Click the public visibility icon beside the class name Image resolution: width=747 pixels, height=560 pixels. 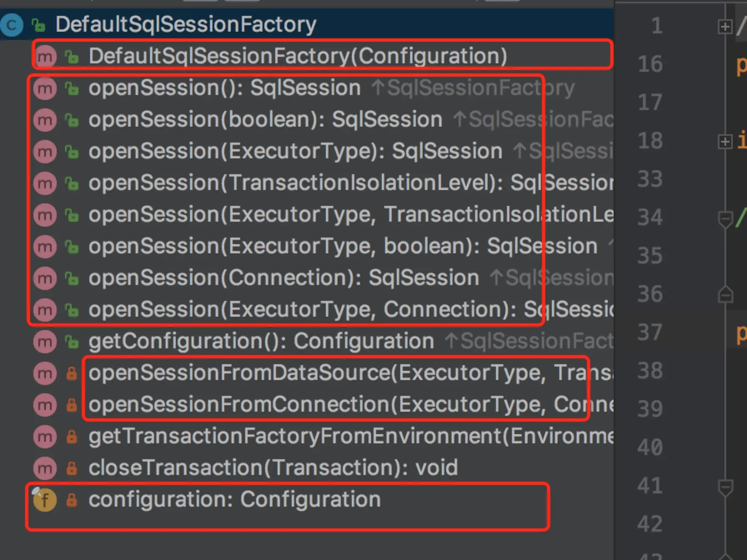tap(38, 25)
